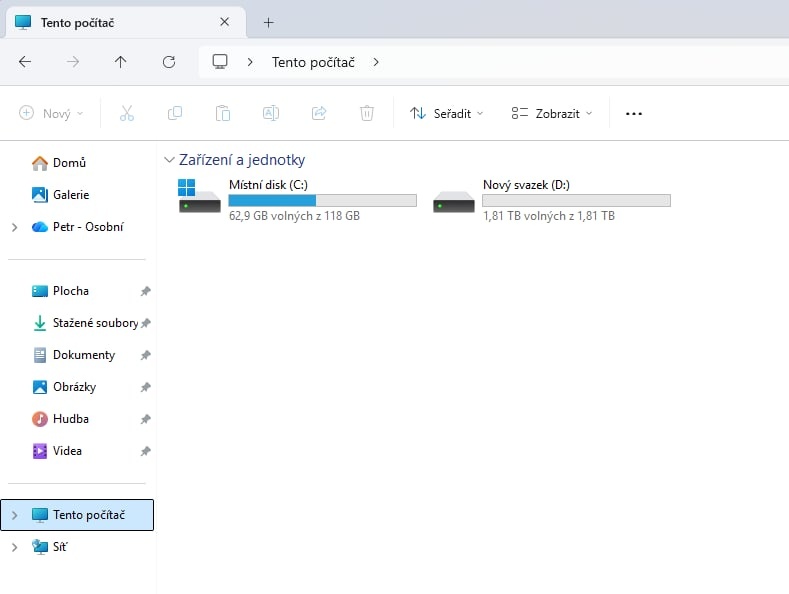Open the three-dot more options menu

[x=633, y=114]
